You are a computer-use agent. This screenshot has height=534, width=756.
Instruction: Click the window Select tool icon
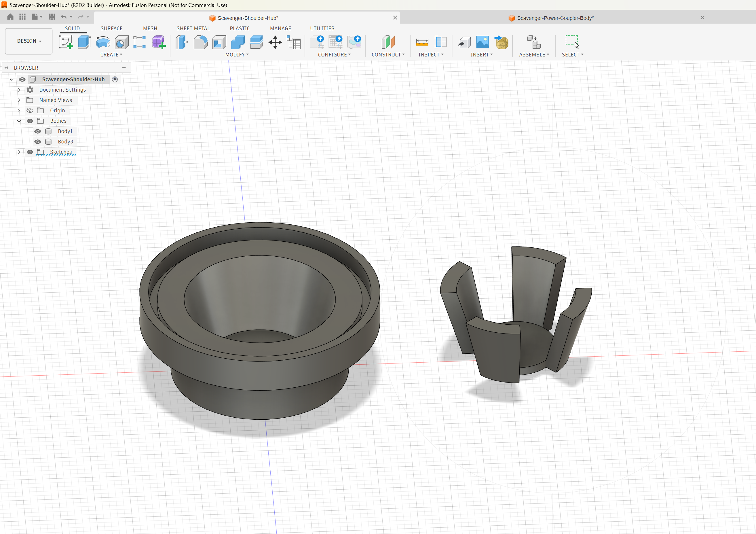572,42
